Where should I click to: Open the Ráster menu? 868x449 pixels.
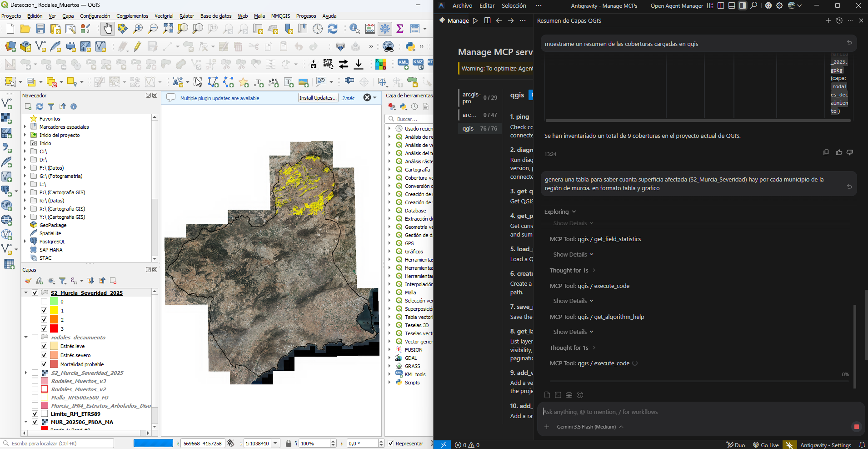[187, 16]
